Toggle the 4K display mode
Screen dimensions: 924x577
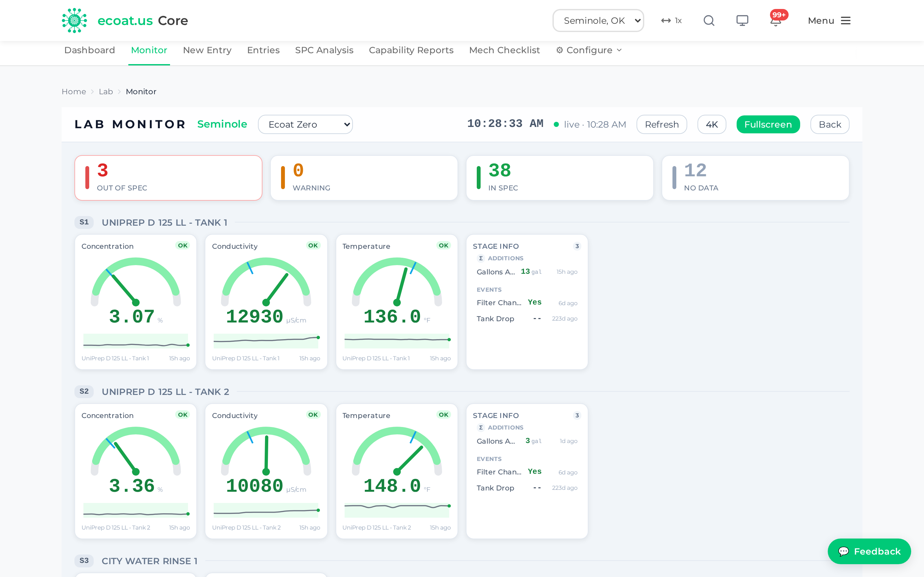(711, 124)
